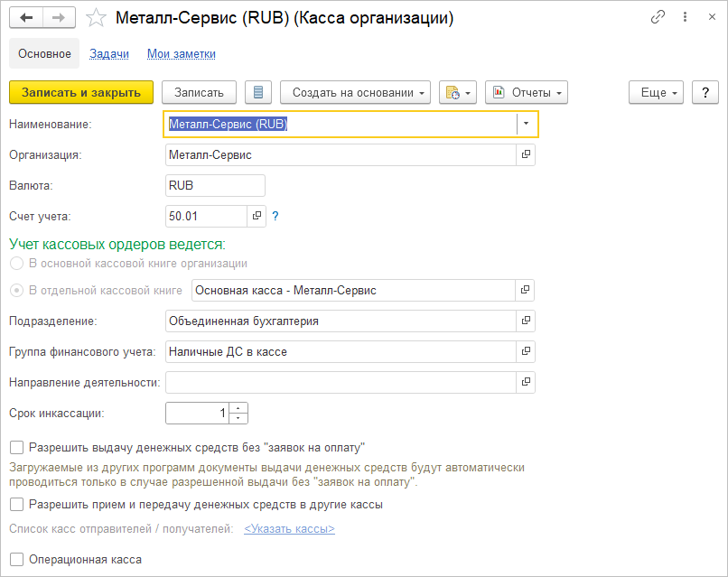Increase Срок инкассации with the up arrow

coord(238,408)
